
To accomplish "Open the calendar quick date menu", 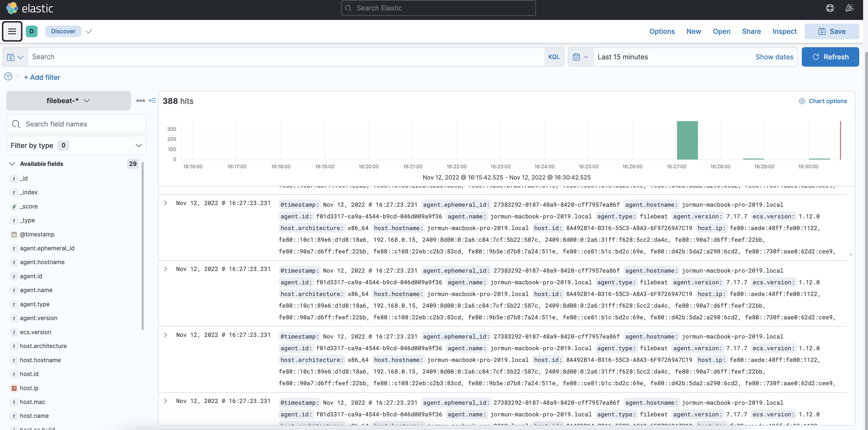I will click(x=581, y=57).
